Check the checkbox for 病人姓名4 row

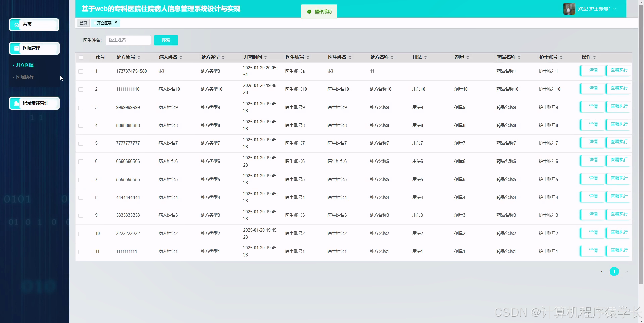tap(80, 198)
